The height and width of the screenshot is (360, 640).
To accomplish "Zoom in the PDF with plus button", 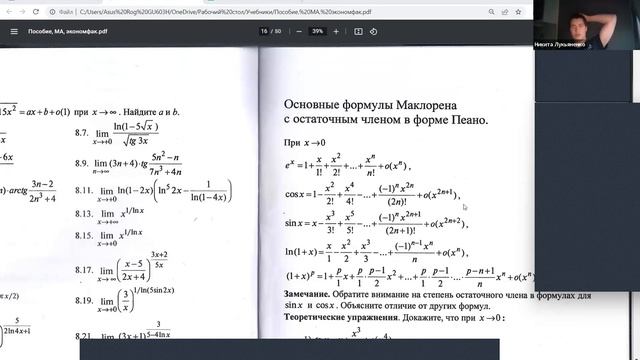I will coord(336,31).
